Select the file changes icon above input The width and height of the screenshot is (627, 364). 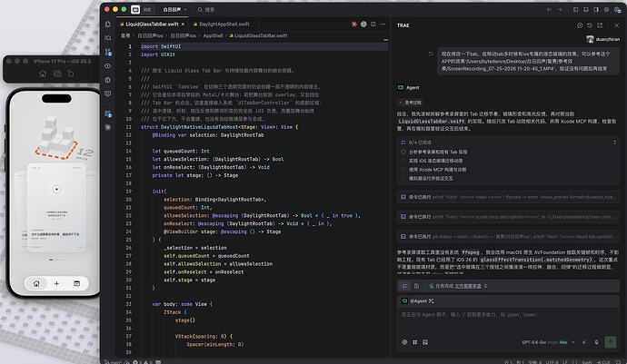[417, 286]
